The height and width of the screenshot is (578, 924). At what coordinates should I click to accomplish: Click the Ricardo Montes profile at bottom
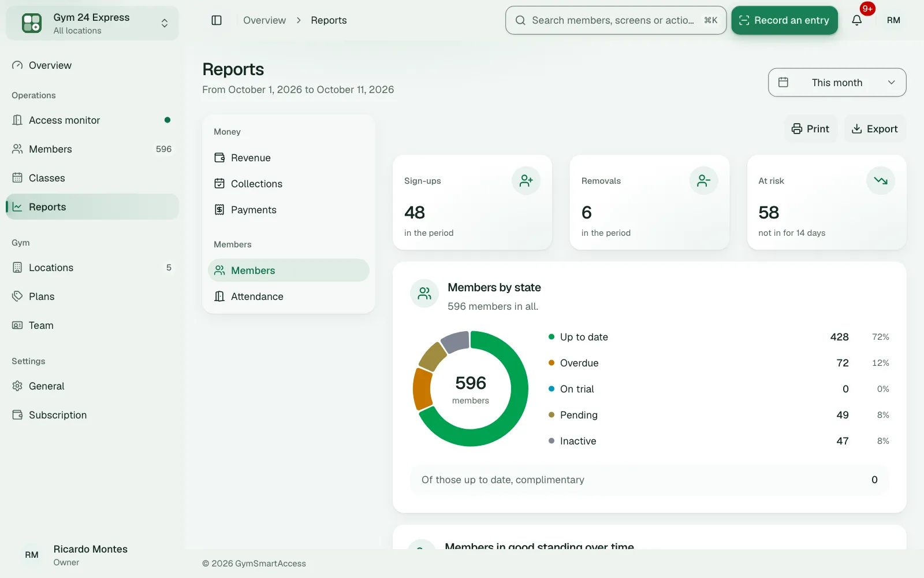[x=92, y=555]
